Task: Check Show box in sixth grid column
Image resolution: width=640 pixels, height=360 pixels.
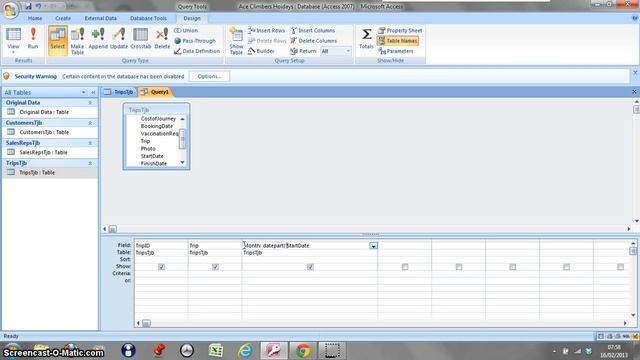Action: 513,267
